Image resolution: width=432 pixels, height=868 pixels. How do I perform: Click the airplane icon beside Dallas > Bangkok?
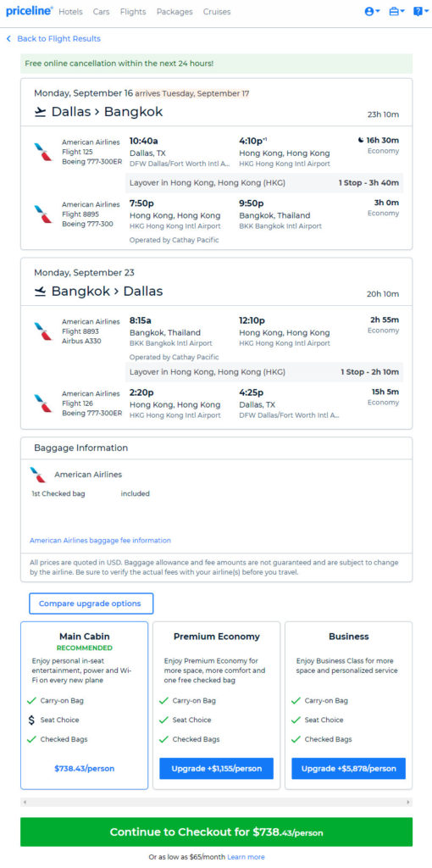40,113
